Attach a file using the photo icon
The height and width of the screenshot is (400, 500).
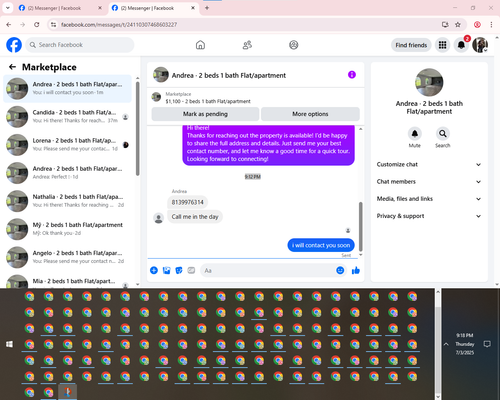[166, 270]
